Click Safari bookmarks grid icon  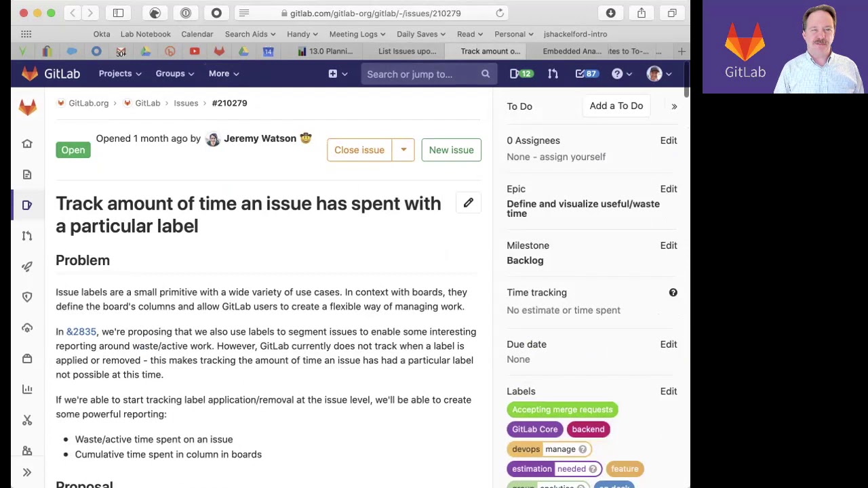coord(26,34)
